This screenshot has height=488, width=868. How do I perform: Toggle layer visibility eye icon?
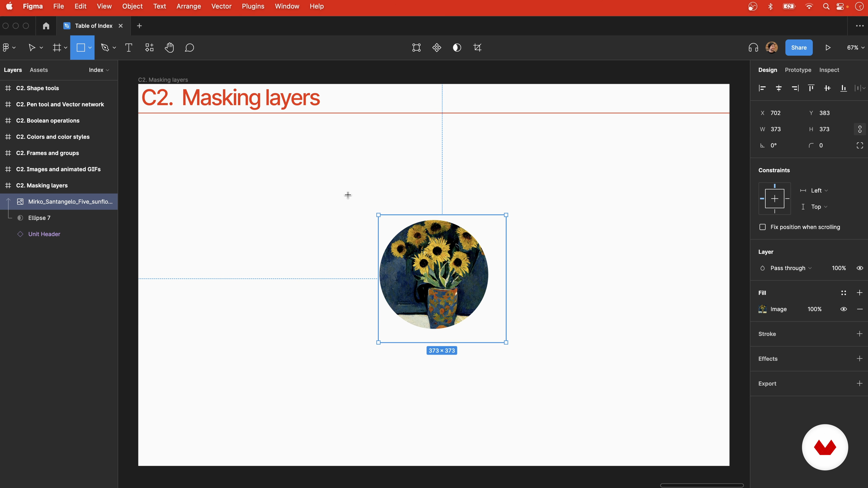click(x=860, y=268)
